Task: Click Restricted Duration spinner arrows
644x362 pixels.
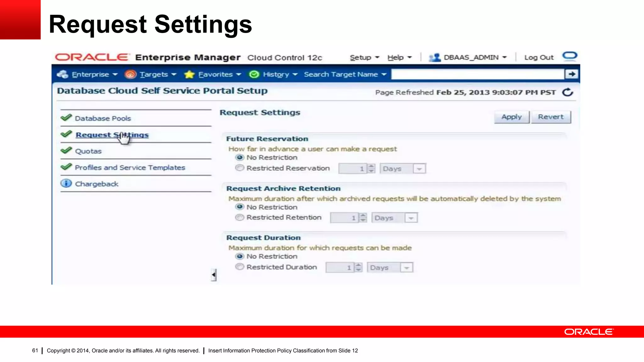Action: tap(358, 267)
